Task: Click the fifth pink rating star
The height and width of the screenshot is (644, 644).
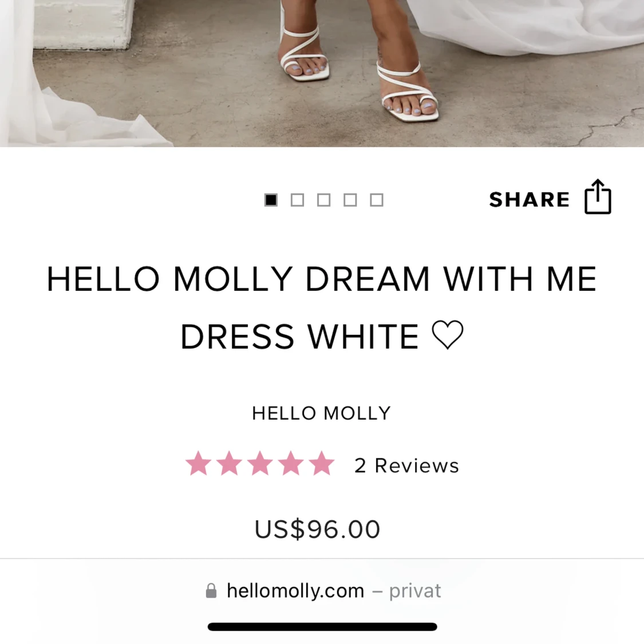Action: tap(322, 464)
